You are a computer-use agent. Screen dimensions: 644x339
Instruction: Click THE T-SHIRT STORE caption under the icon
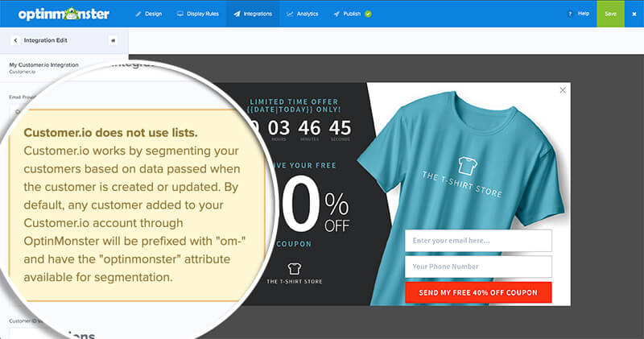(295, 282)
